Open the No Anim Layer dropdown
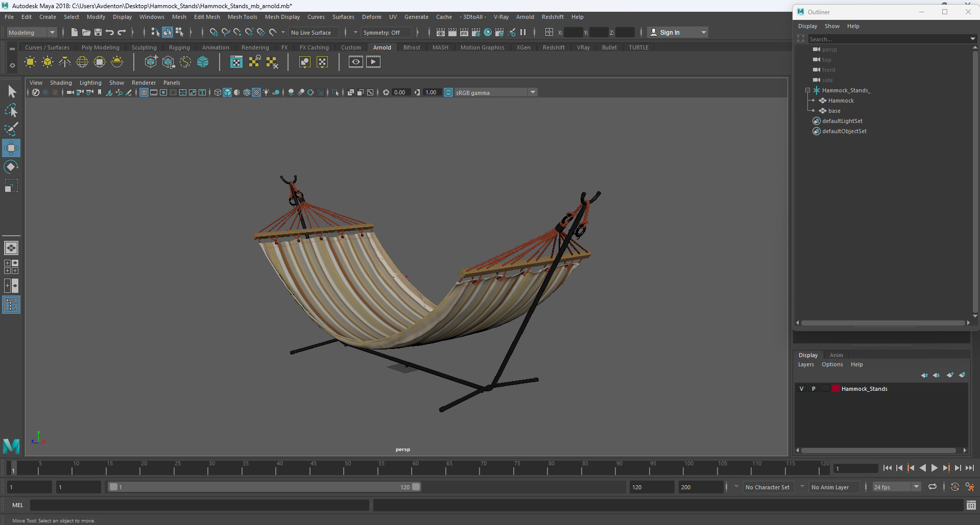The image size is (980, 525). (802, 487)
